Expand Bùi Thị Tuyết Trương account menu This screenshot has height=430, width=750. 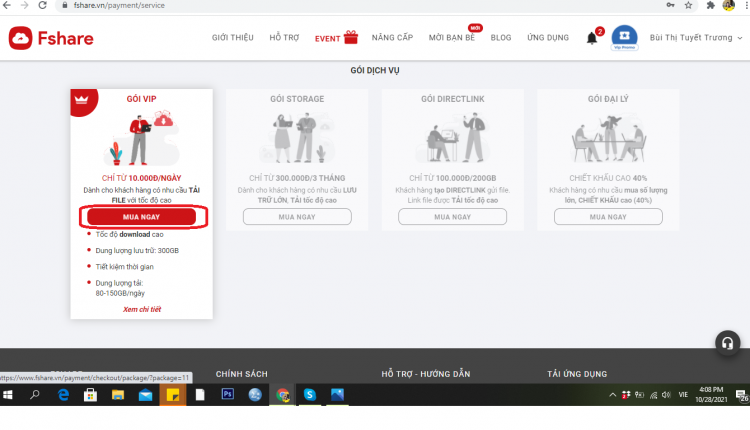(695, 37)
